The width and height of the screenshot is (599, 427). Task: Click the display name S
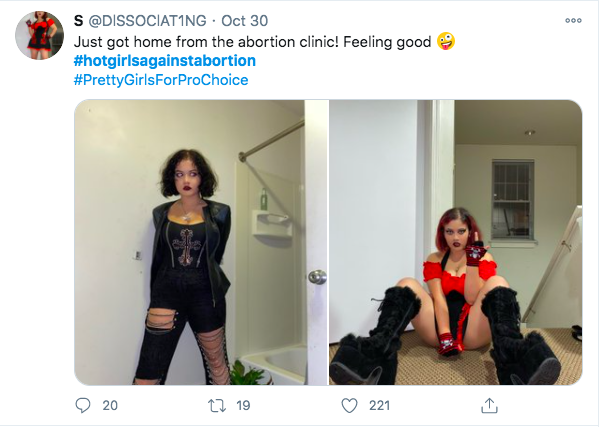pos(78,21)
